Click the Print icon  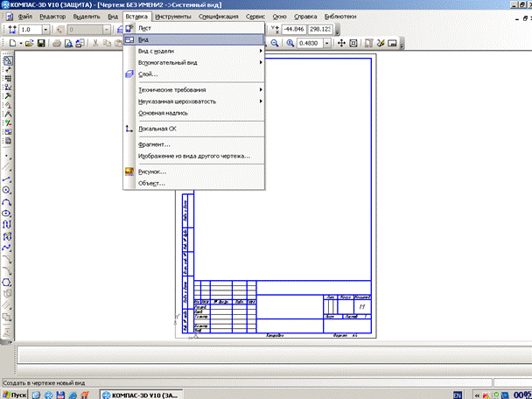pos(57,44)
